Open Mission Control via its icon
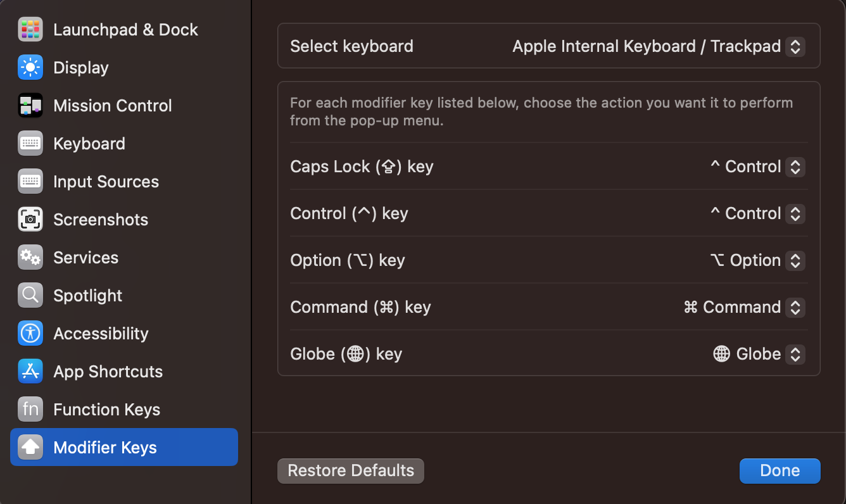 click(30, 106)
